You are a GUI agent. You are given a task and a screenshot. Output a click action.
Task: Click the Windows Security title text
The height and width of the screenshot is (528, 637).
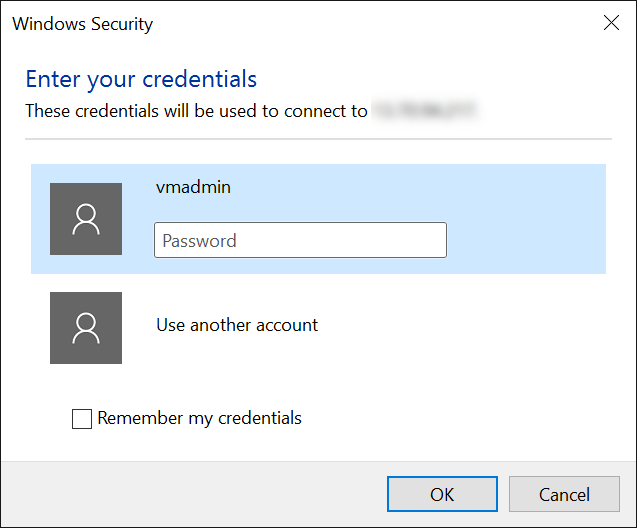click(x=82, y=24)
